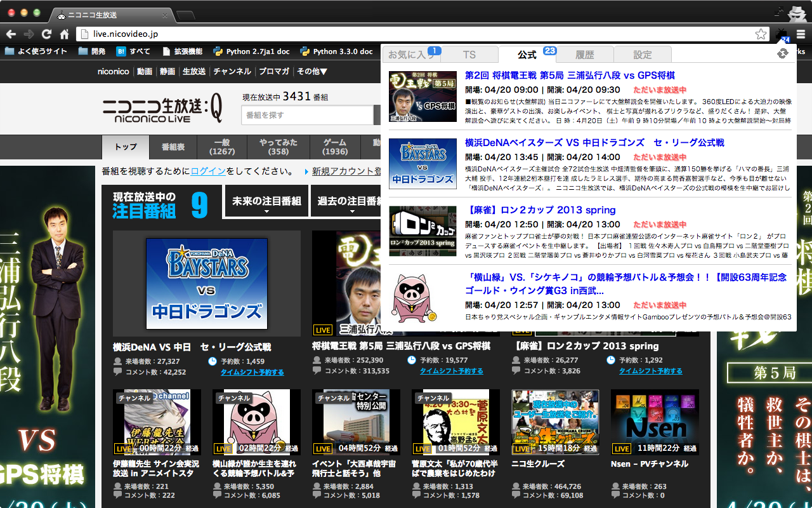Image resolution: width=812 pixels, height=508 pixels.
Task: Open the Hatena すべて bookmark
Action: click(133, 51)
